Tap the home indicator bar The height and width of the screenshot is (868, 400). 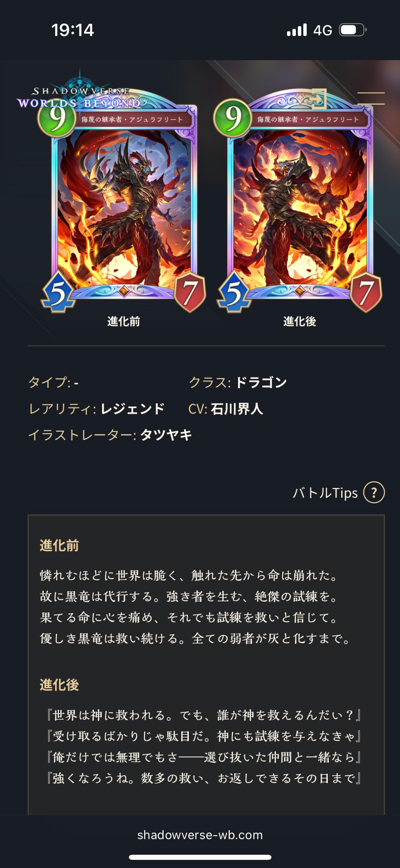pos(200,857)
